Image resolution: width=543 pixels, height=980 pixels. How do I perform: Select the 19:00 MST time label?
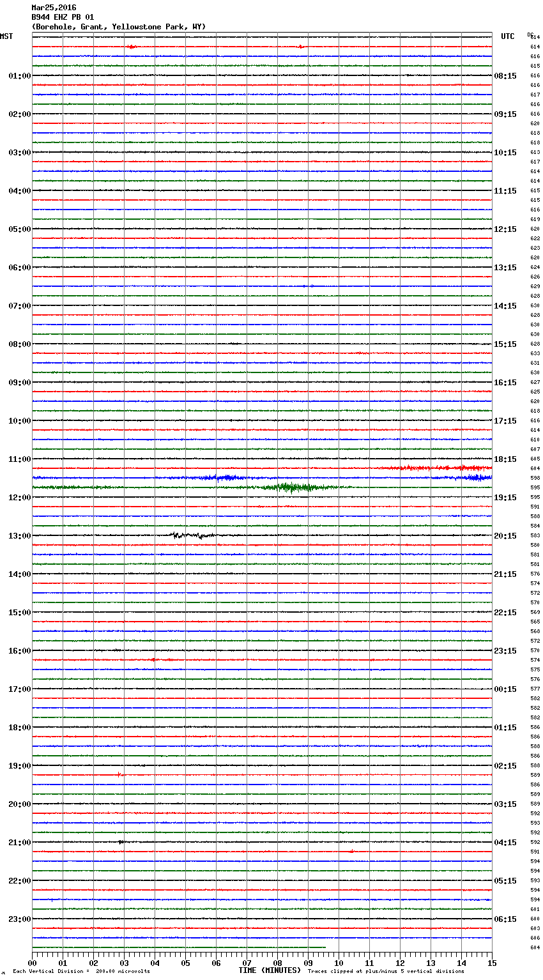tap(20, 766)
